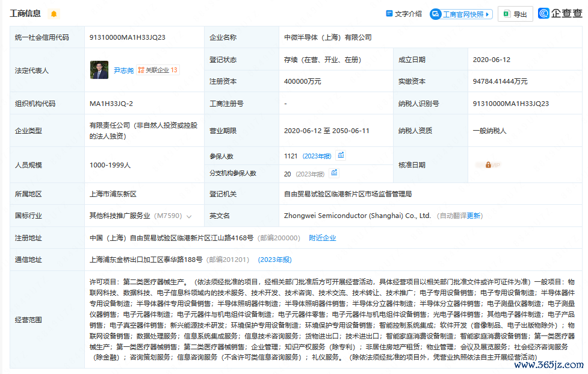Image resolution: width=588 pixels, height=374 pixels.
Task: Select registered address ending 江山路4168号
Action: (172, 238)
